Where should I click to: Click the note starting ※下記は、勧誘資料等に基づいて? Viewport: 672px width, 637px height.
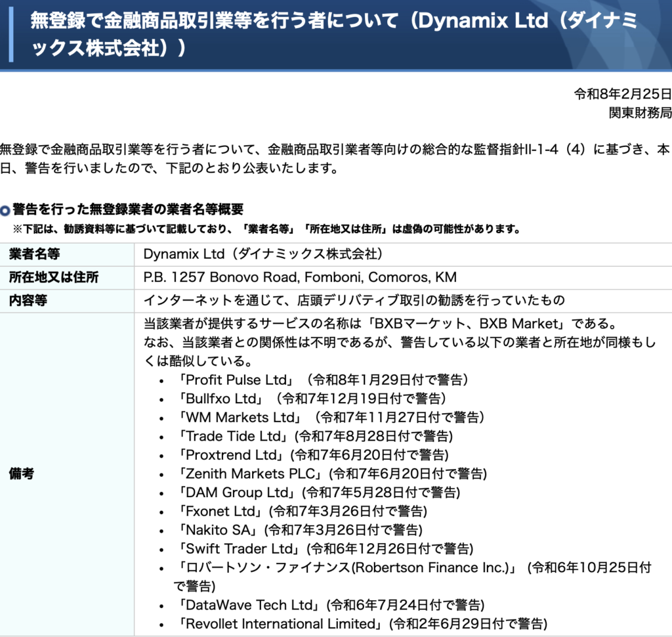point(266,229)
